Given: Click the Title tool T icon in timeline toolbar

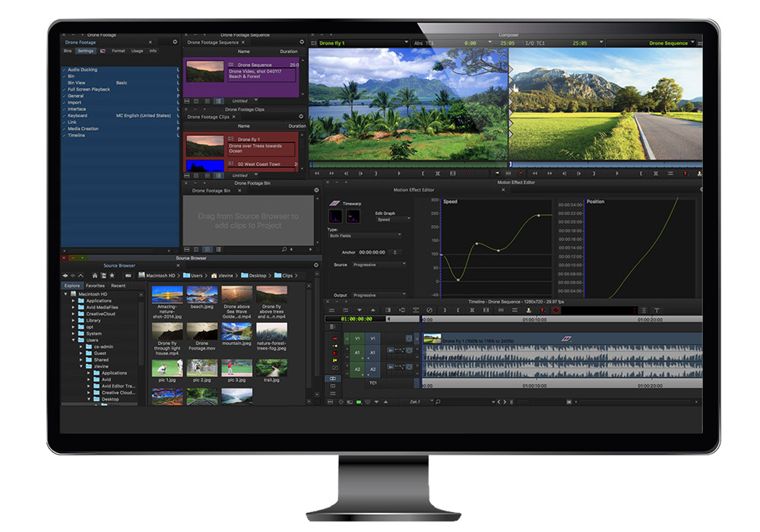Looking at the screenshot, I should pyautogui.click(x=657, y=310).
